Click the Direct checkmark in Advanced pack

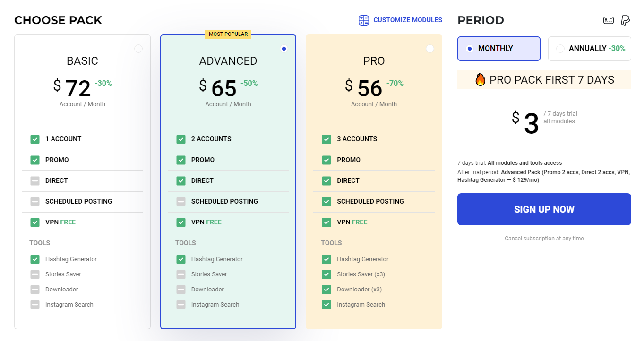coord(181,180)
